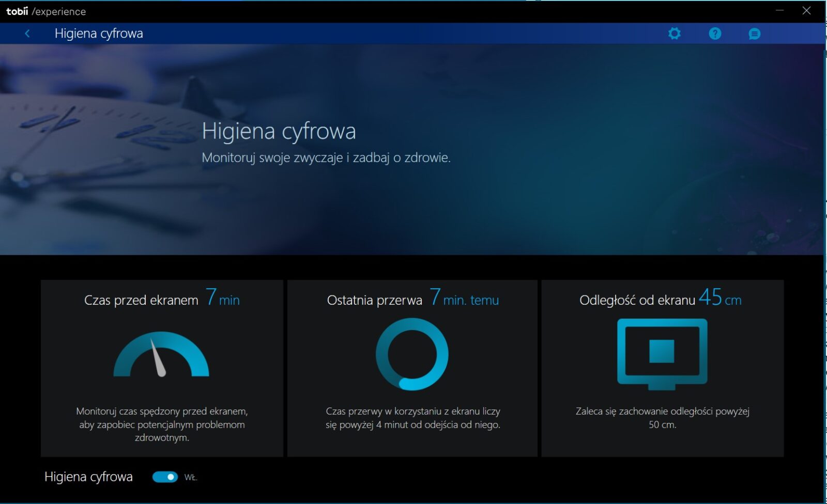The height and width of the screenshot is (504, 827).
Task: Click the screen time gauge icon
Action: tap(161, 355)
